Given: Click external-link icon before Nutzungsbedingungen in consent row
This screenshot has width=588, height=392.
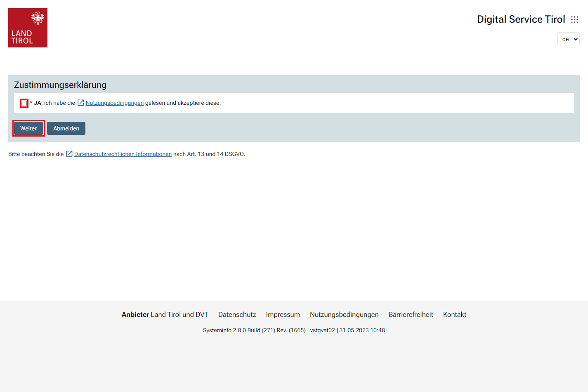Looking at the screenshot, I should [81, 103].
